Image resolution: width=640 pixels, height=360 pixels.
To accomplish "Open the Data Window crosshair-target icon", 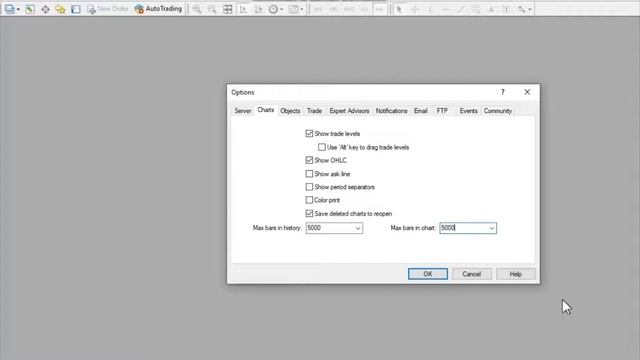I will 45,9.
